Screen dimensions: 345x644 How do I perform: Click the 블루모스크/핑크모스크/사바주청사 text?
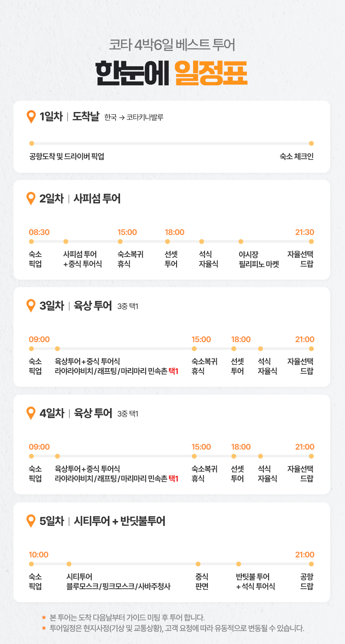118,586
